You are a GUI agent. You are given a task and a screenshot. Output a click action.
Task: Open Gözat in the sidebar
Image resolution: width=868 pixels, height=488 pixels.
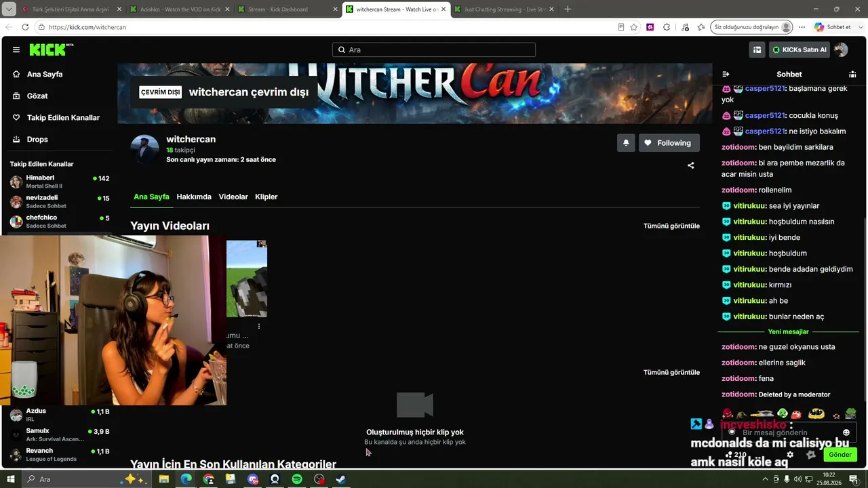pos(37,96)
